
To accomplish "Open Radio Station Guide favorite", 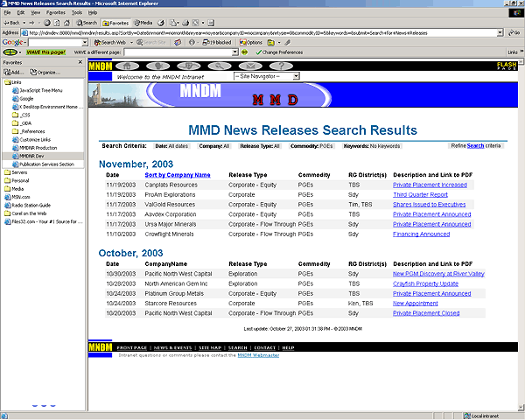I will tap(27, 206).
